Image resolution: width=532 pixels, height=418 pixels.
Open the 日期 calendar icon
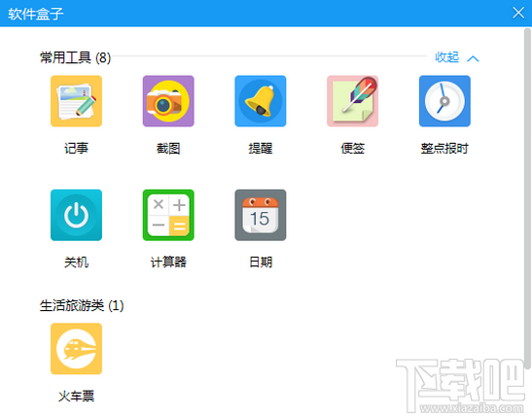[261, 215]
